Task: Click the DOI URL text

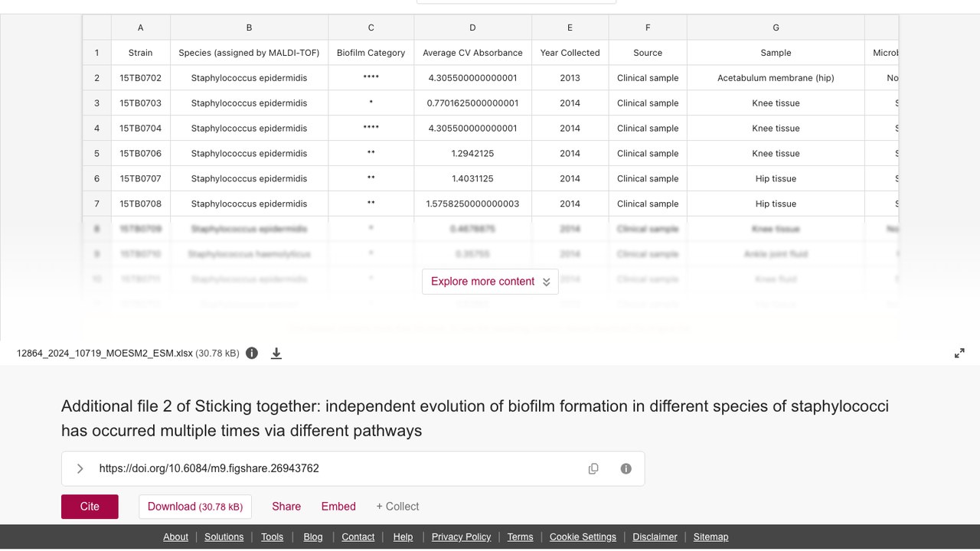Action: [209, 468]
